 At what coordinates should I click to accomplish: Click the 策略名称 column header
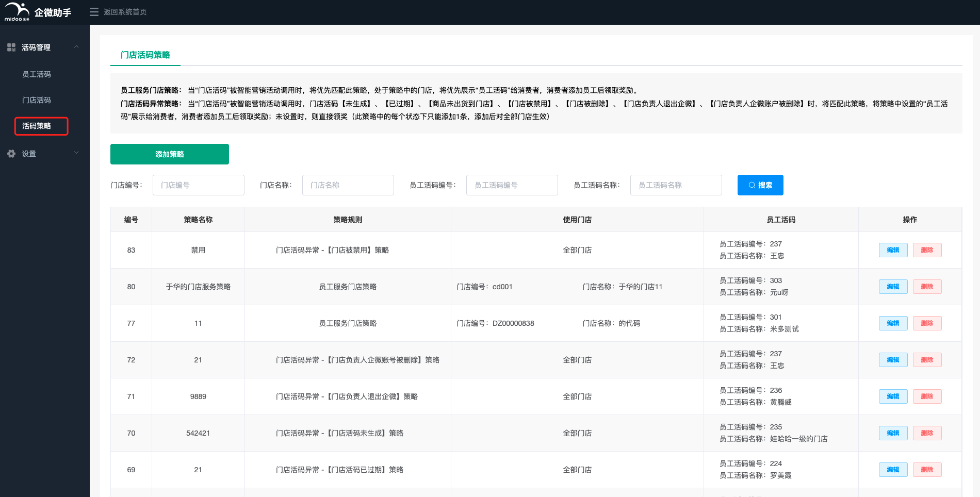(x=199, y=220)
